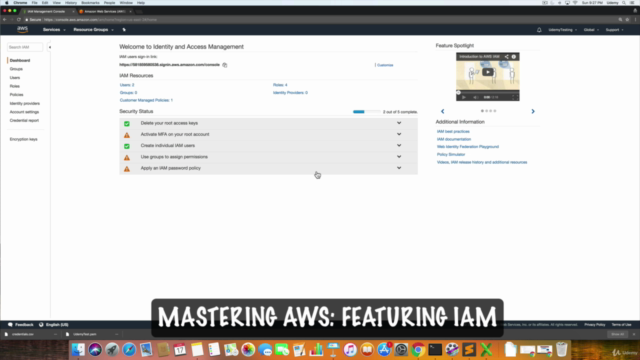Copy the IAM sign-in link with copy icon

[x=225, y=65]
